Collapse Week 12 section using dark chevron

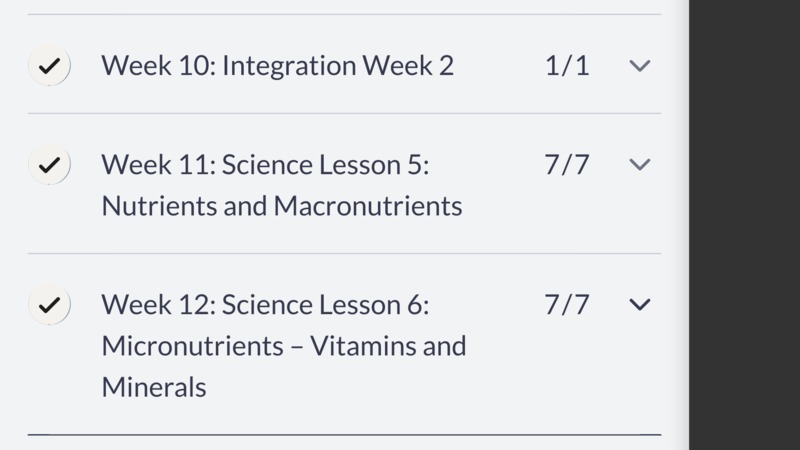pyautogui.click(x=639, y=305)
